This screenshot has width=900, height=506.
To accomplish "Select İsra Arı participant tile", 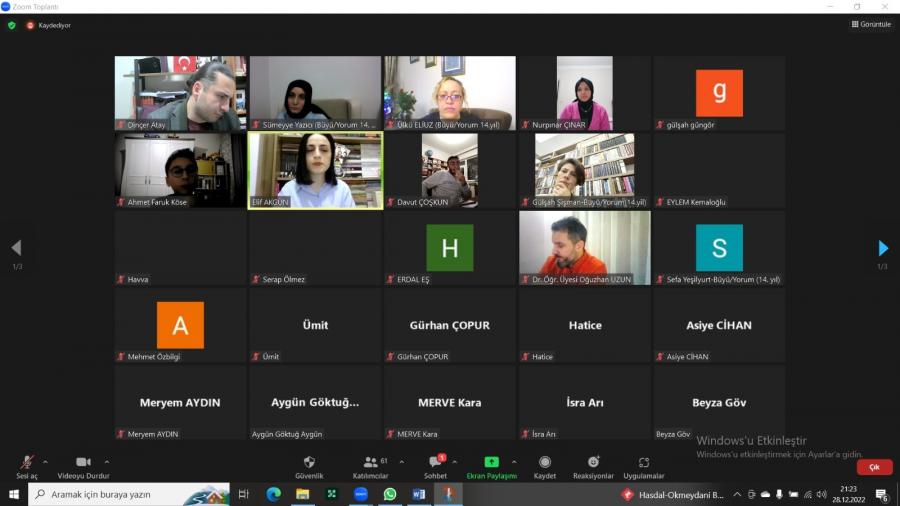I will point(585,403).
